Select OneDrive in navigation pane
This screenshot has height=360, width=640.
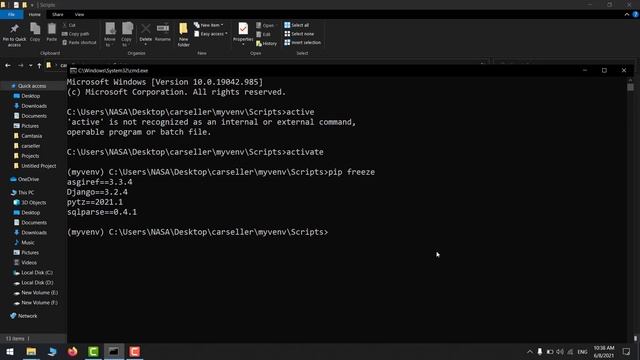24,179
